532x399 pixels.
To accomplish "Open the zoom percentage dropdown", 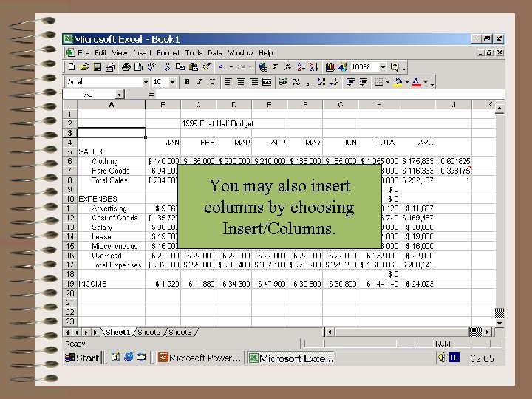I will pyautogui.click(x=383, y=66).
